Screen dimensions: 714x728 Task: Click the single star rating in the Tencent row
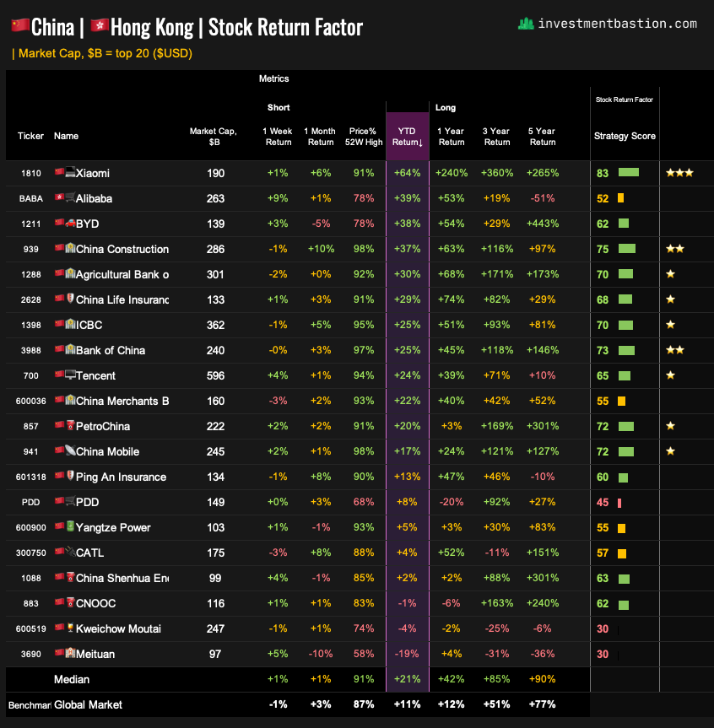click(x=670, y=375)
